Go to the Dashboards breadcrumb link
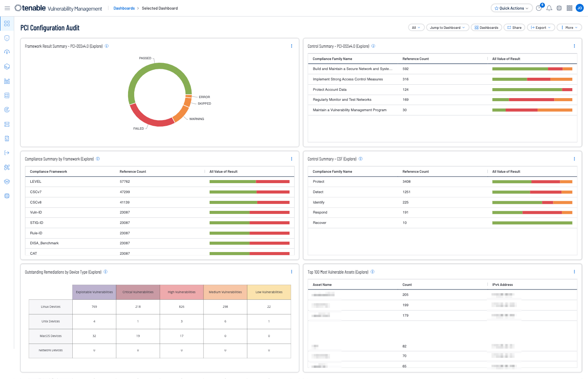This screenshot has height=379, width=588. click(x=124, y=8)
